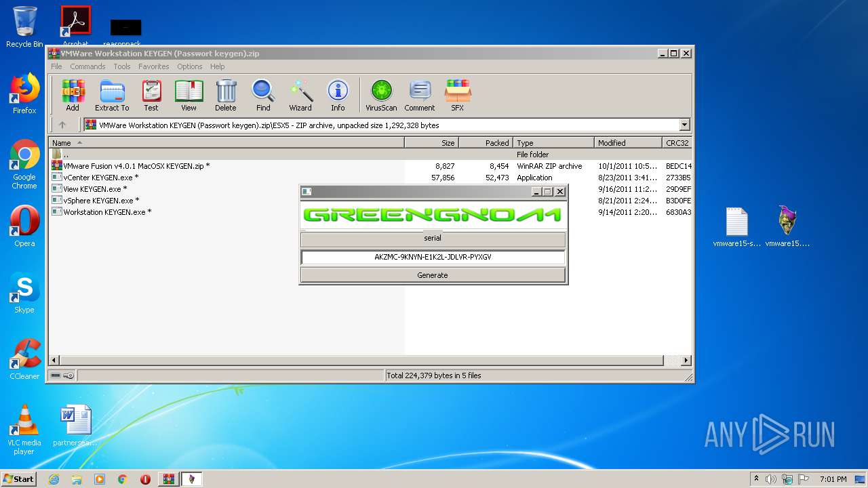Click the Delete trash icon in toolbar

(x=226, y=95)
